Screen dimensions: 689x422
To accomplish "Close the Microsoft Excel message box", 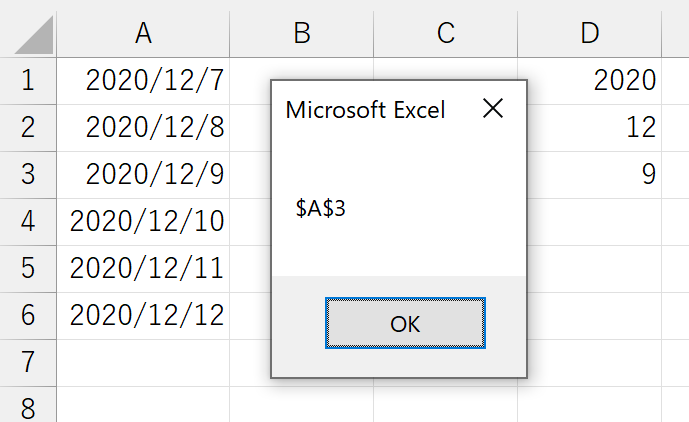I will [493, 108].
